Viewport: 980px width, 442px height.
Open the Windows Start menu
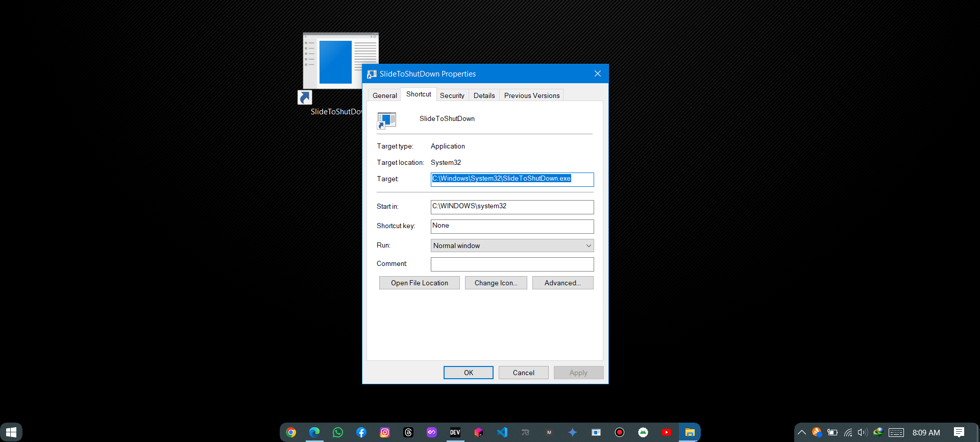pyautogui.click(x=11, y=432)
